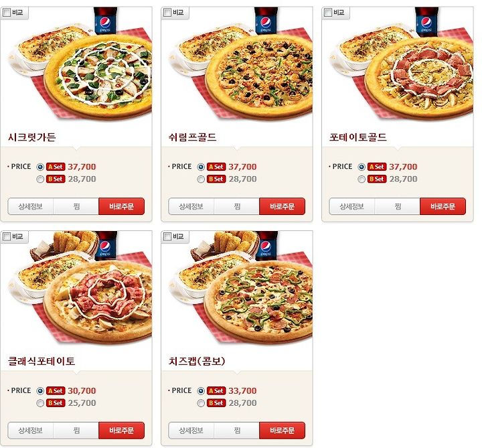View 상세정보 for 치즈캡(콤보)
This screenshot has width=482, height=448.
(x=191, y=430)
